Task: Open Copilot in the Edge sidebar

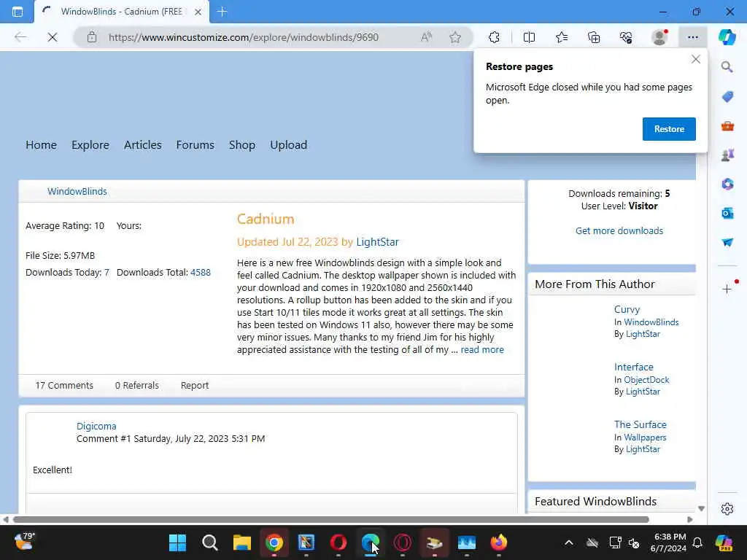Action: point(727,37)
